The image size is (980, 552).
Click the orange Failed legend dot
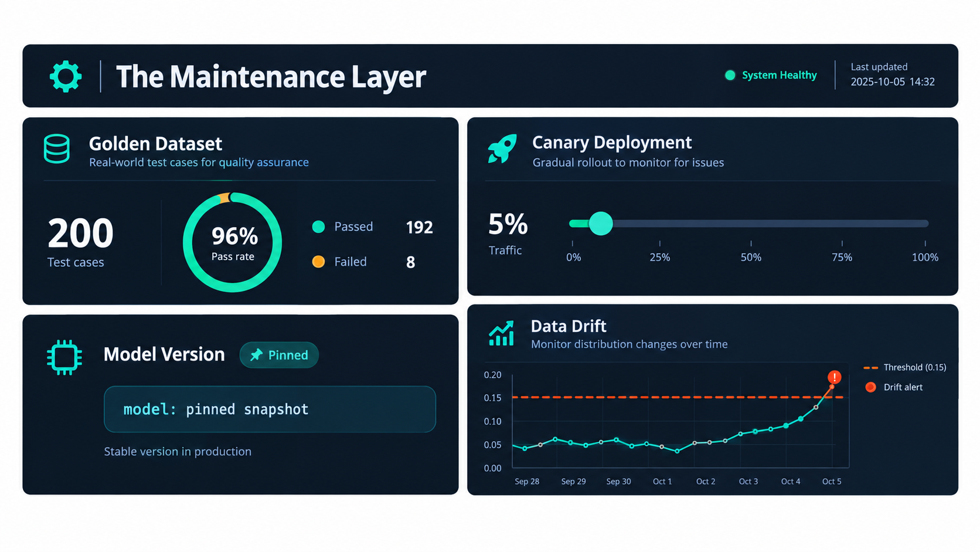318,262
